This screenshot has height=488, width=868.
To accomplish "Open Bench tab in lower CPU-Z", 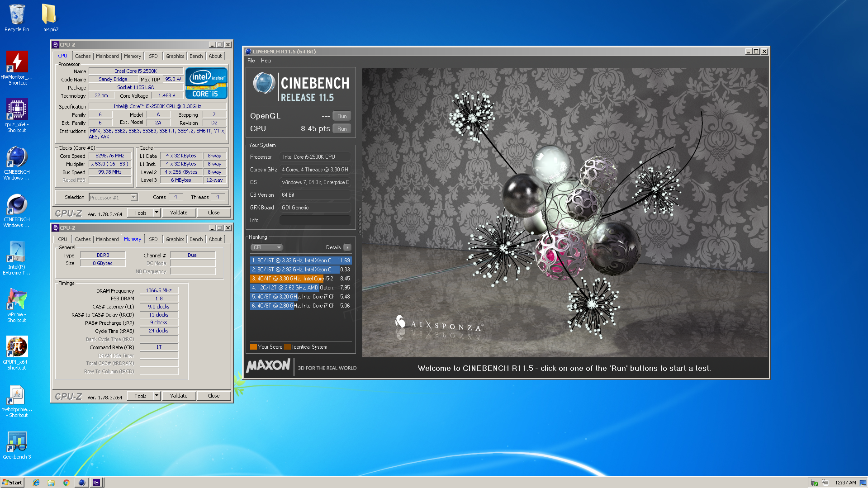I will tap(196, 239).
